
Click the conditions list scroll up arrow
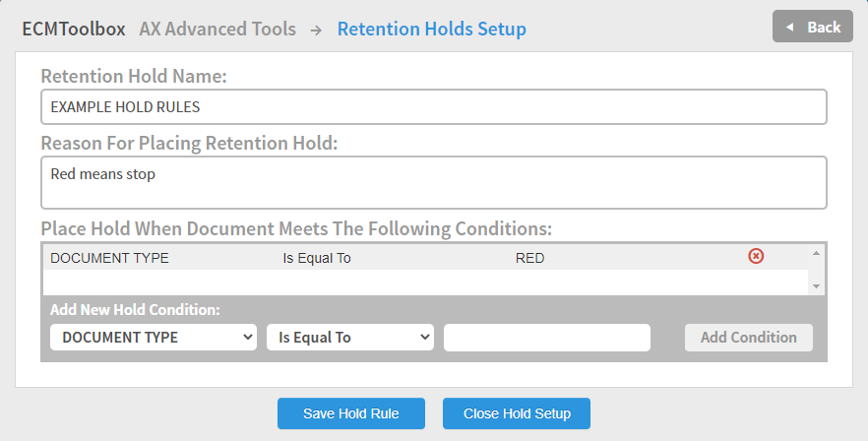click(x=816, y=253)
